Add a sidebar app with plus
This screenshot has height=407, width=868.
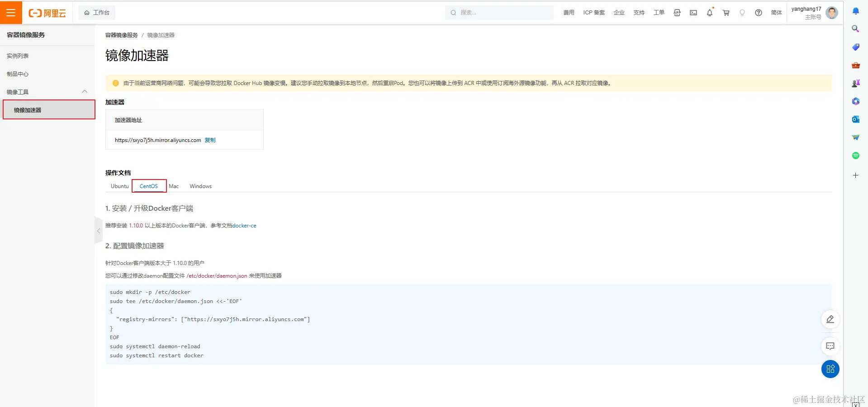tap(855, 175)
